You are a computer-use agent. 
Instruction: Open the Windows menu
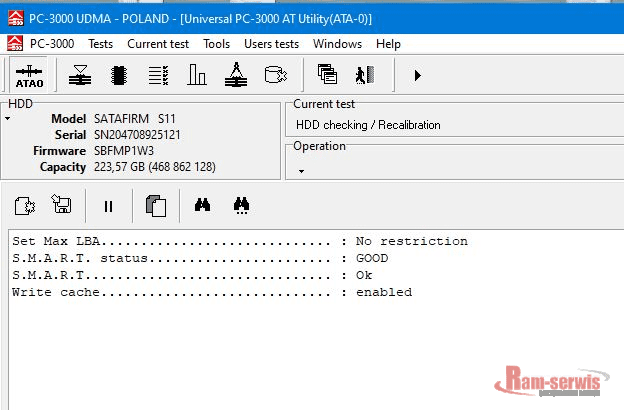point(337,44)
